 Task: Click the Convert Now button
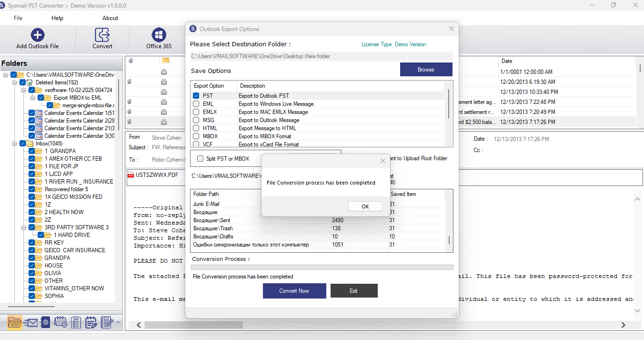point(294,291)
